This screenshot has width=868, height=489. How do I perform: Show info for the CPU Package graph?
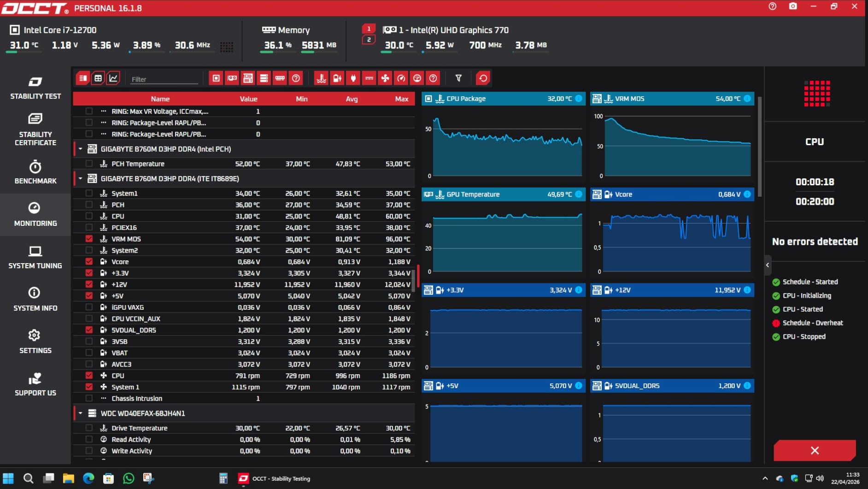579,99
